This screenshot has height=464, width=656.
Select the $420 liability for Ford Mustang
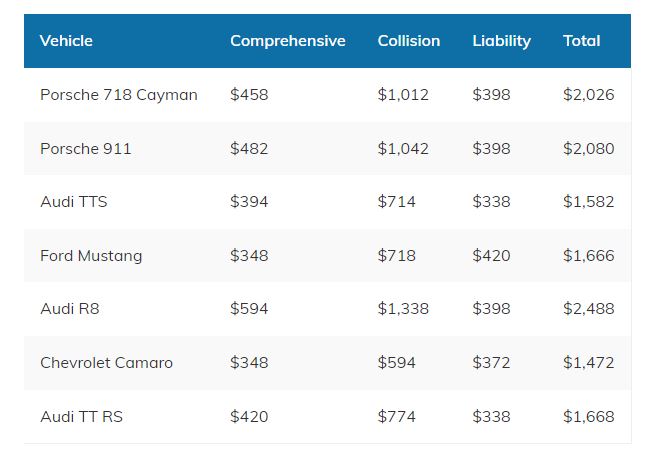[491, 256]
